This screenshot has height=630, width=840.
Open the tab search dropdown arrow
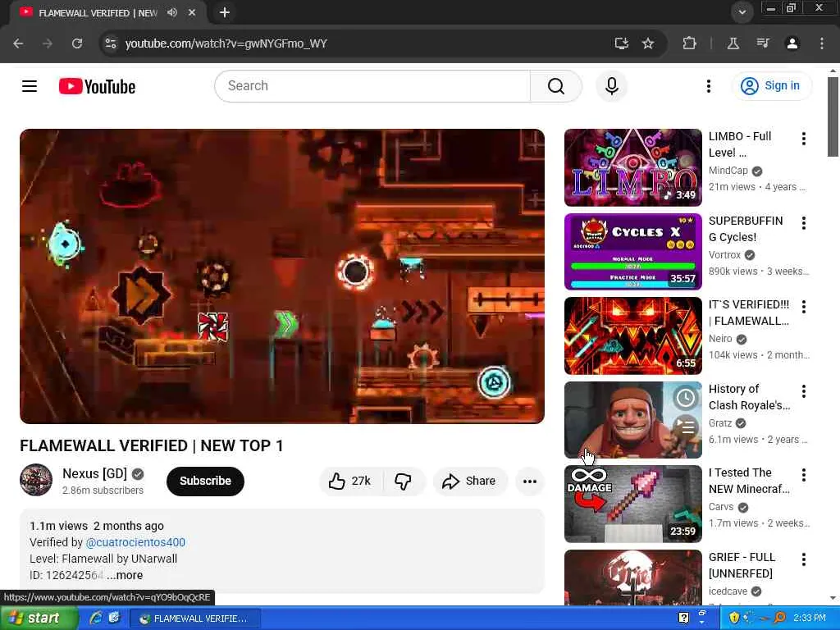click(742, 12)
